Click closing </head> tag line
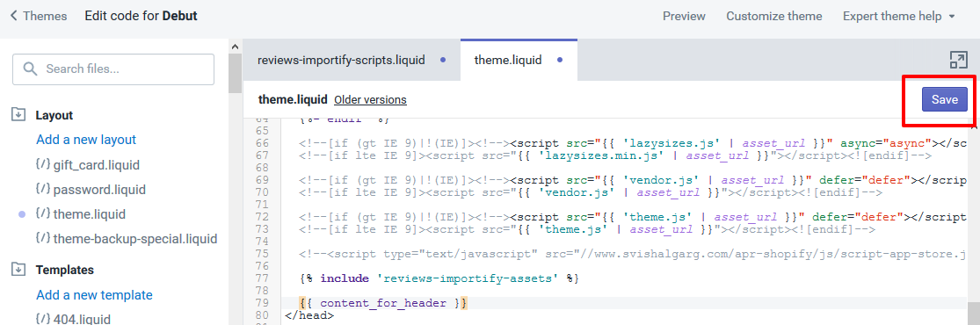 (309, 315)
